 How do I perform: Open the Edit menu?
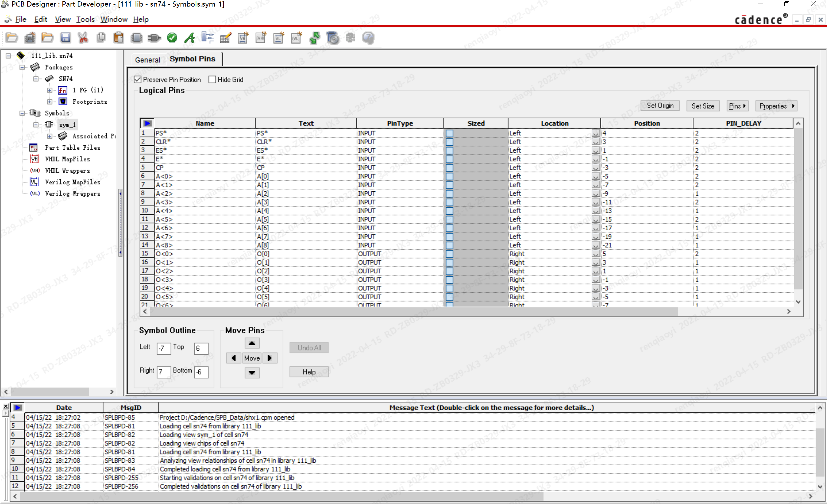pyautogui.click(x=41, y=19)
